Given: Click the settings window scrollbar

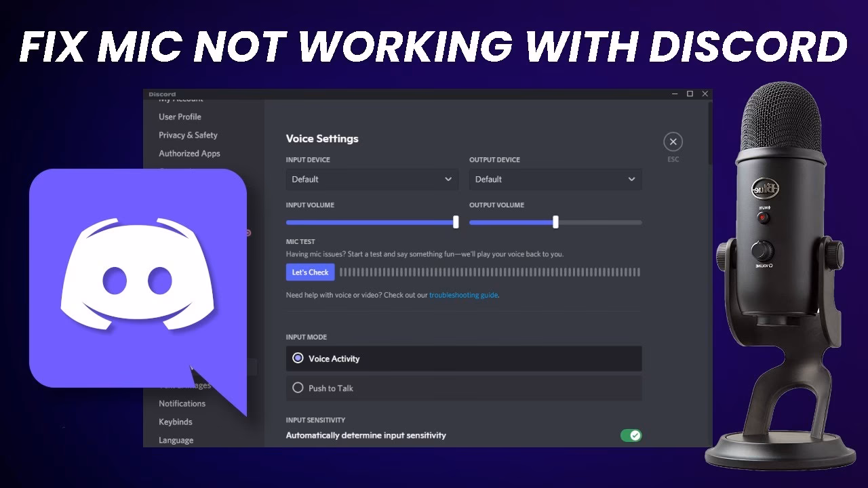Looking at the screenshot, I should click(x=709, y=132).
